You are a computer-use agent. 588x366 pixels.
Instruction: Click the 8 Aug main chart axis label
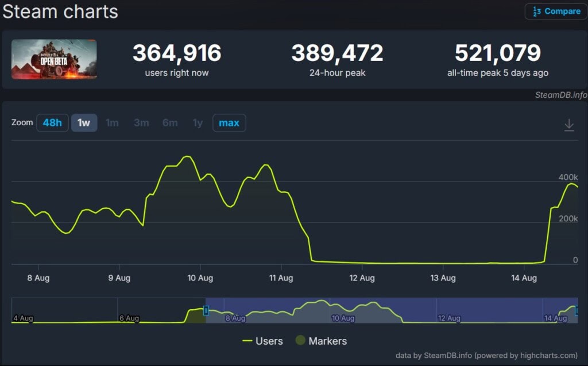coord(38,278)
